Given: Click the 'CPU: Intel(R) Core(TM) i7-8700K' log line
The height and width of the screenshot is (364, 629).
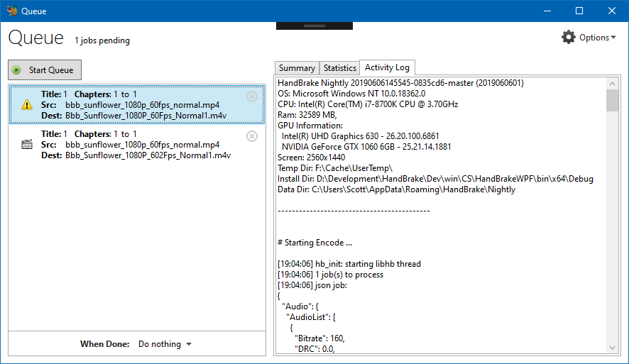Looking at the screenshot, I should (x=368, y=104).
